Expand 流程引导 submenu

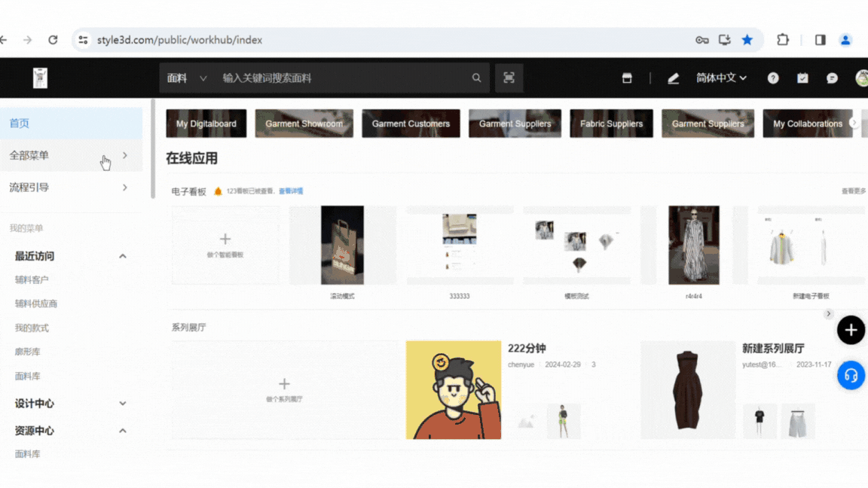tap(124, 188)
